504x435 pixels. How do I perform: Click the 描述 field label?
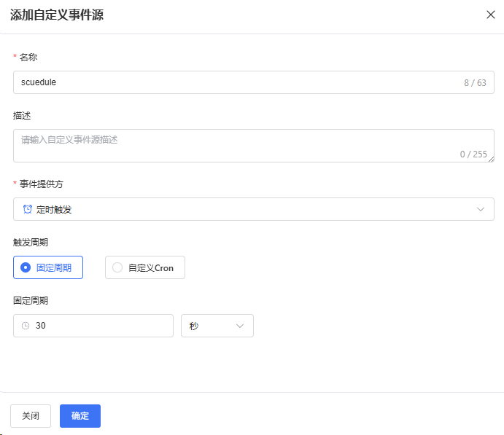pyautogui.click(x=22, y=115)
